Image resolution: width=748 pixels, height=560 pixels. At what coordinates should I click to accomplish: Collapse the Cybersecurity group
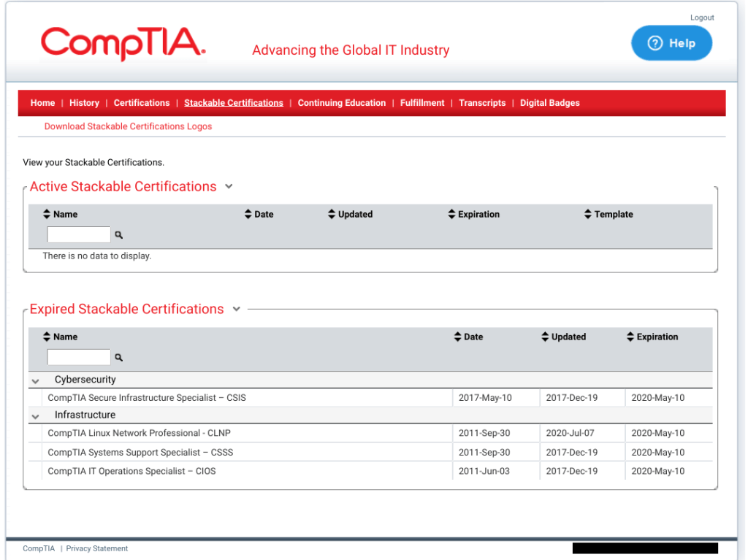(x=35, y=381)
